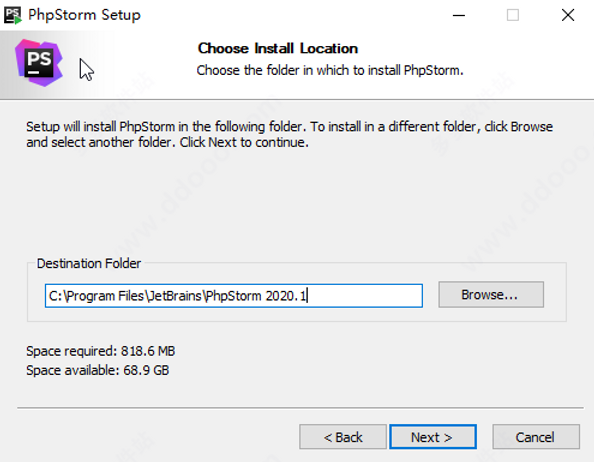Click the maximize button in title bar

pos(513,15)
